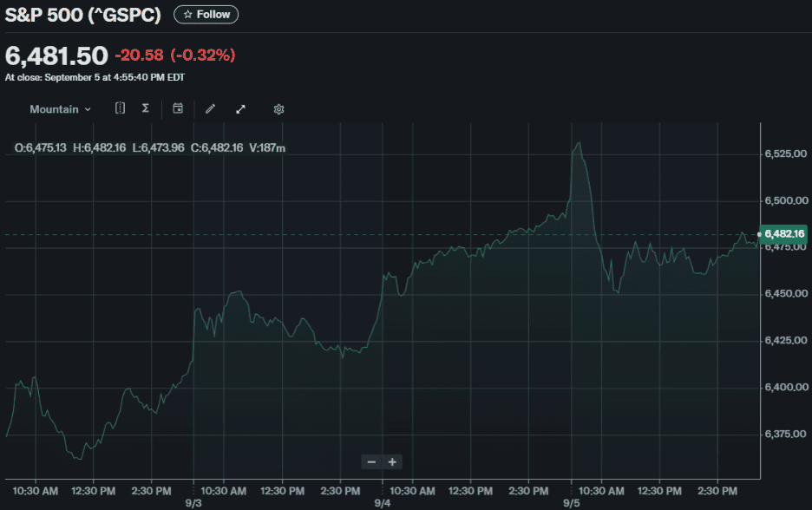Image resolution: width=812 pixels, height=510 pixels.
Task: Select the pencil drawing tool
Action: click(x=210, y=109)
